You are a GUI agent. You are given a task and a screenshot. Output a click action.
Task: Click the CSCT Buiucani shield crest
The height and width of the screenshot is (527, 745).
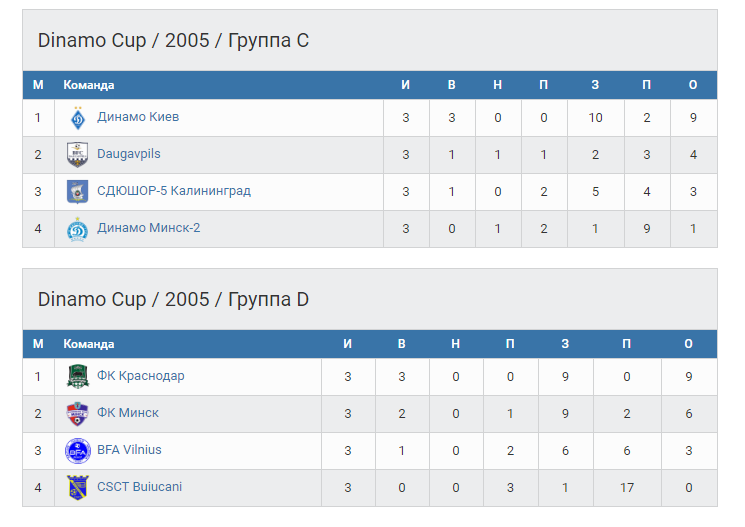(x=77, y=488)
